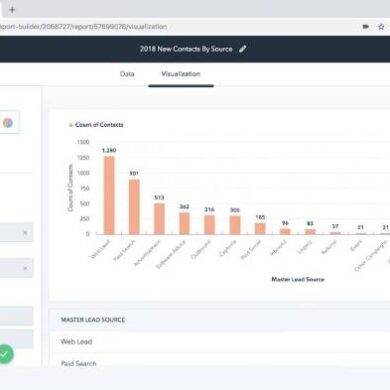Click the Paid Search bar labeled 901

tap(134, 207)
